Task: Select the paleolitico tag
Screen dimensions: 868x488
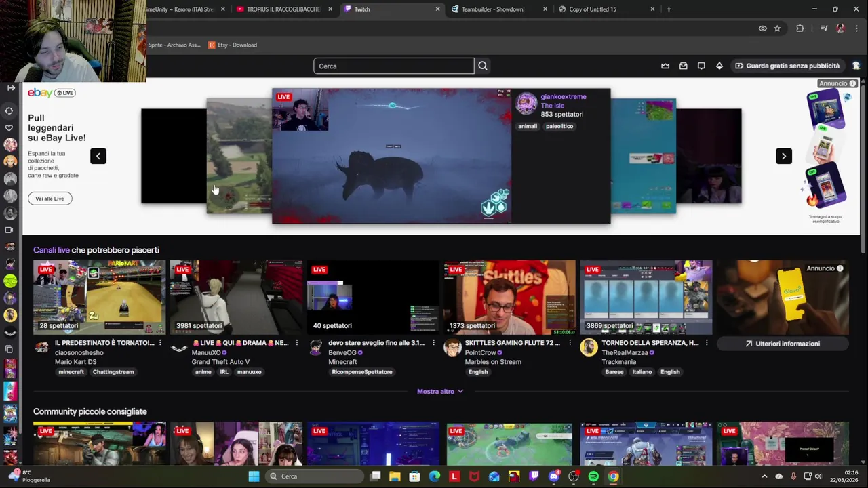Action: pos(559,126)
